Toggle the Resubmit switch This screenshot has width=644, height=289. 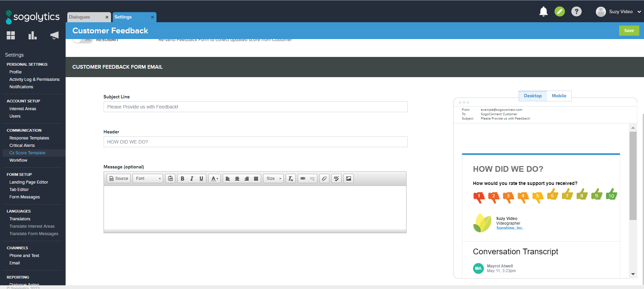coord(83,40)
